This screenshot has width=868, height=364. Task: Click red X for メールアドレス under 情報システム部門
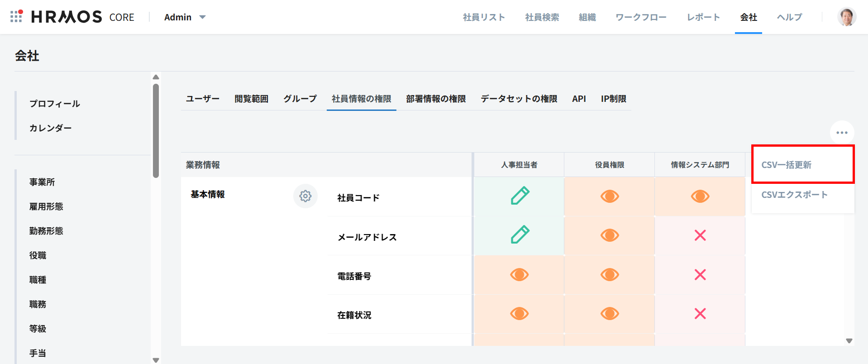coord(700,235)
